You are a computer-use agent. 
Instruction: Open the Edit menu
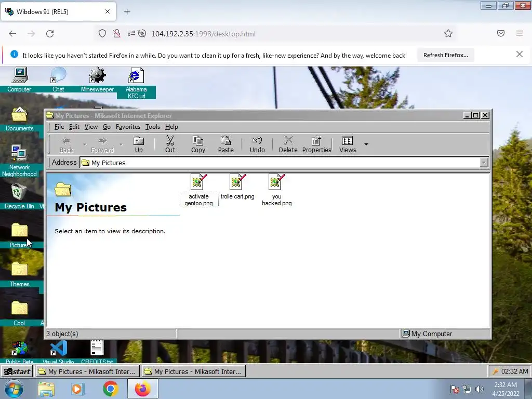point(74,127)
